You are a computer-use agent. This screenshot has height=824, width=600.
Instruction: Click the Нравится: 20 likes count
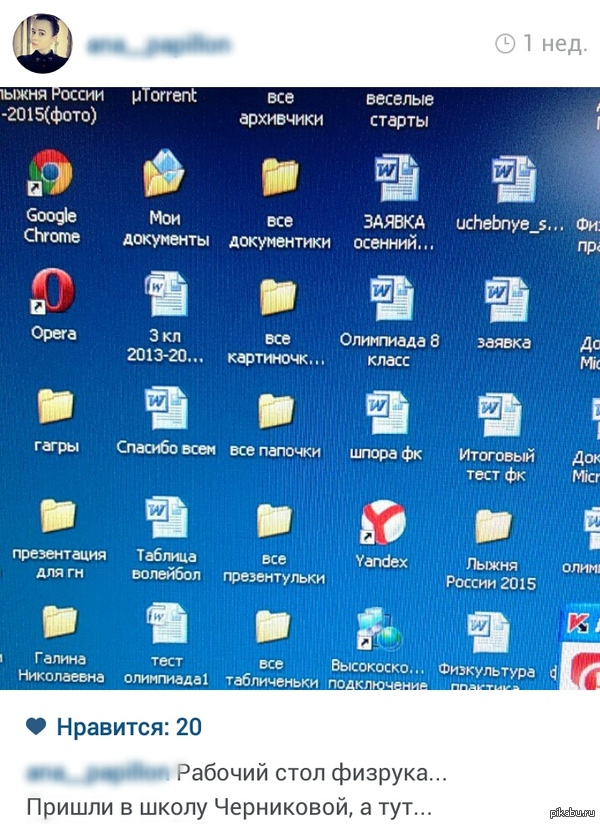(129, 727)
